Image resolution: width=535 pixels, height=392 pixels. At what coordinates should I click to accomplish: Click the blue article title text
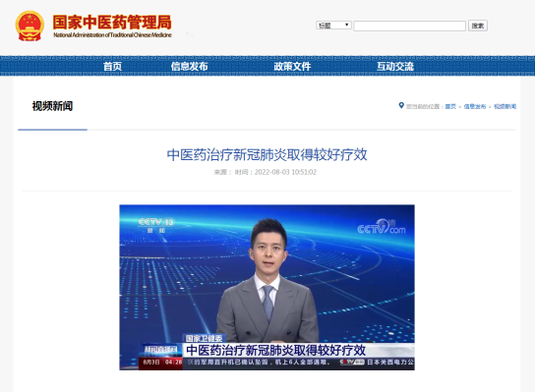pos(267,155)
